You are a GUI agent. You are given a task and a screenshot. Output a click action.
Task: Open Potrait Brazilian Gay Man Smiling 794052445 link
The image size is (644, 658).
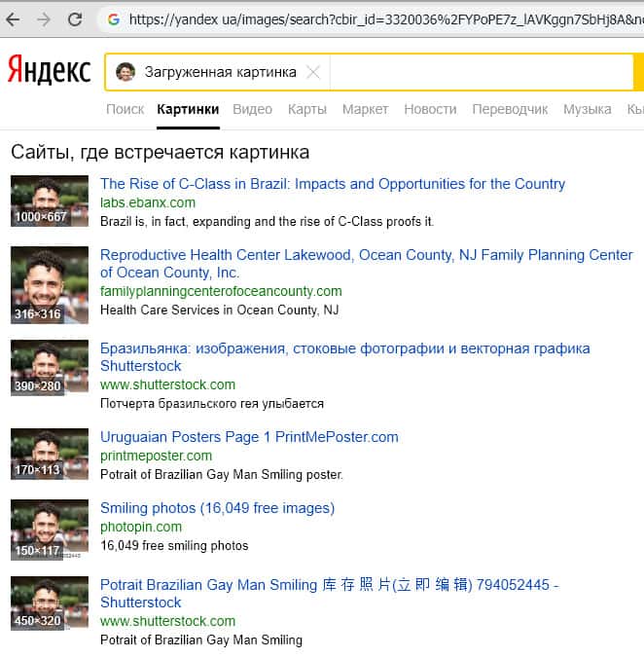(x=330, y=594)
